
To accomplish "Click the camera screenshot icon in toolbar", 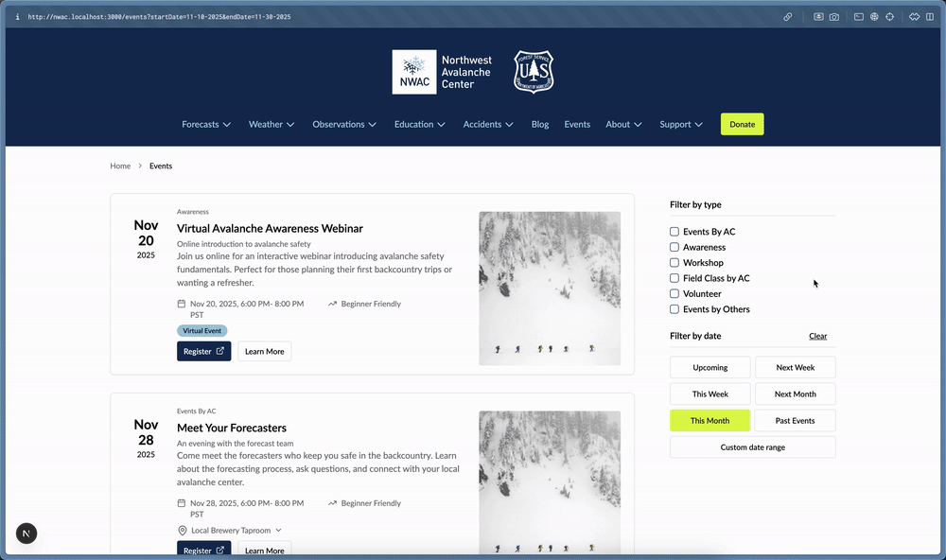I will (834, 17).
